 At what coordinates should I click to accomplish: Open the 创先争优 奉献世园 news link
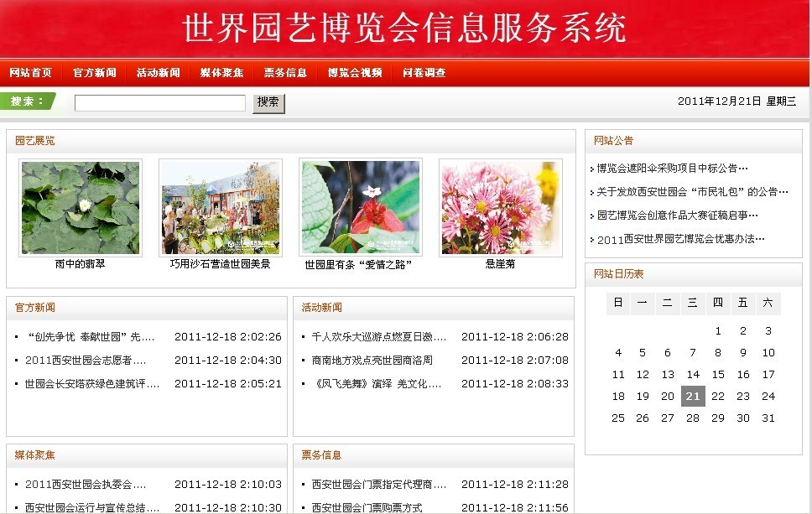91,337
